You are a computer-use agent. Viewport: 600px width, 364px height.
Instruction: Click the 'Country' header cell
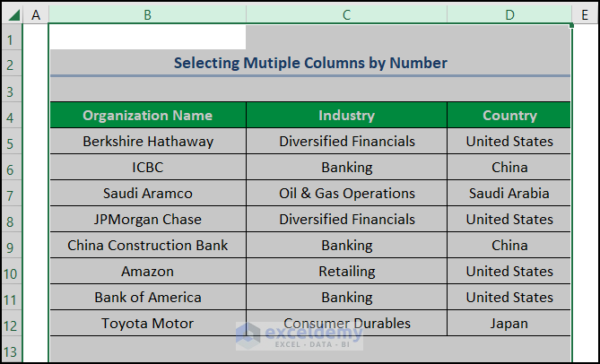[x=509, y=116]
